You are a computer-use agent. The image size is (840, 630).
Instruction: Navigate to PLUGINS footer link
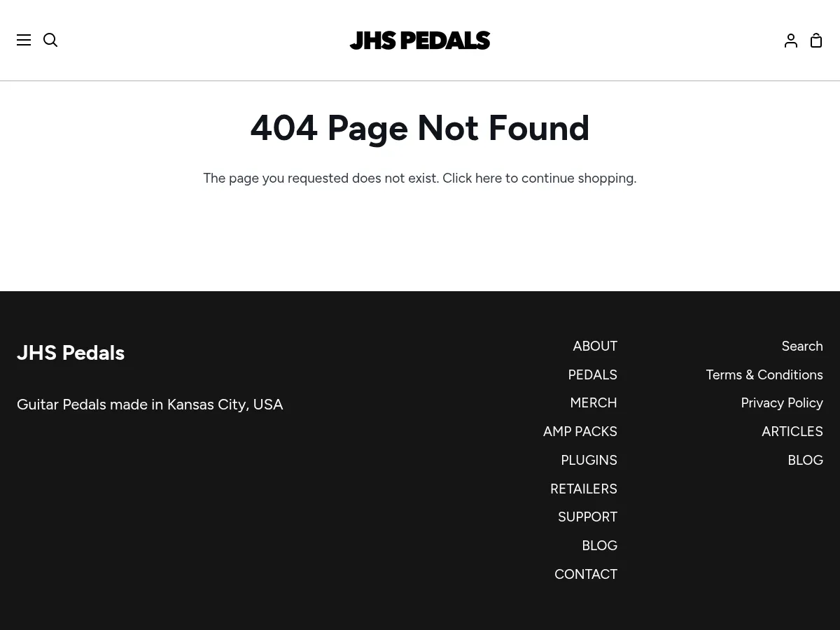tap(589, 461)
